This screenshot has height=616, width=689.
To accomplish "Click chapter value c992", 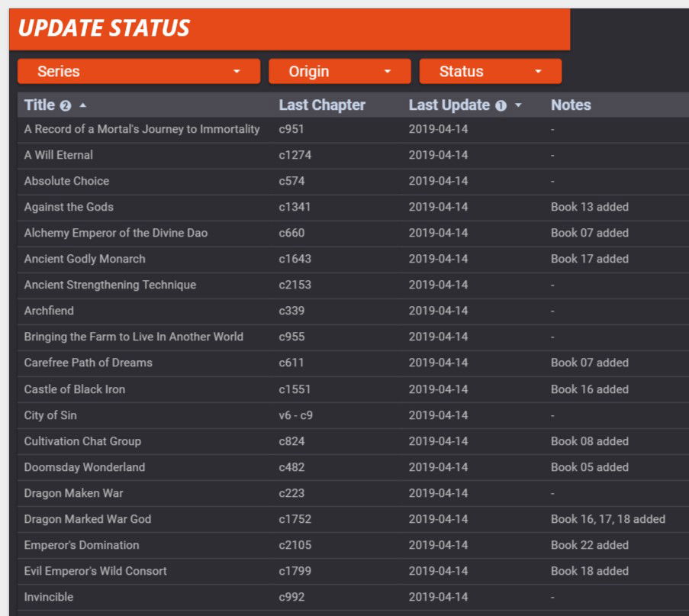I will (x=291, y=597).
